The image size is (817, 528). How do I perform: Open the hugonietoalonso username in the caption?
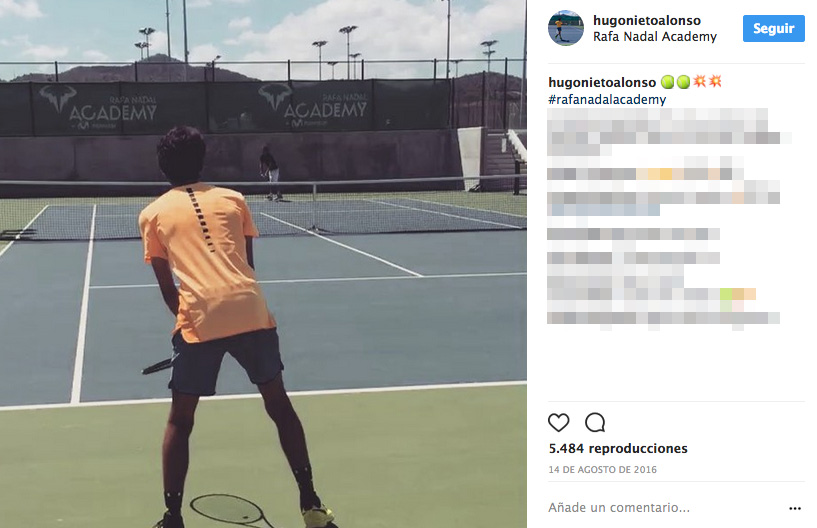tap(602, 82)
